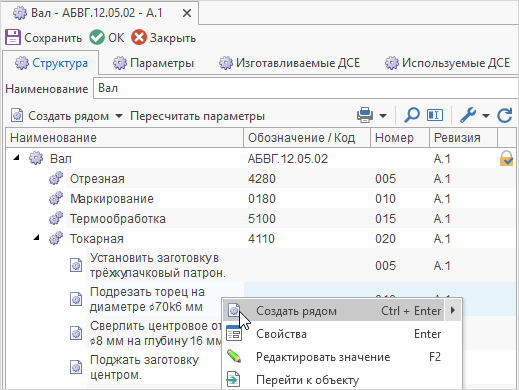This screenshot has width=519, height=390.
Task: Open the wrench tool dropdown arrow
Action: [x=486, y=116]
